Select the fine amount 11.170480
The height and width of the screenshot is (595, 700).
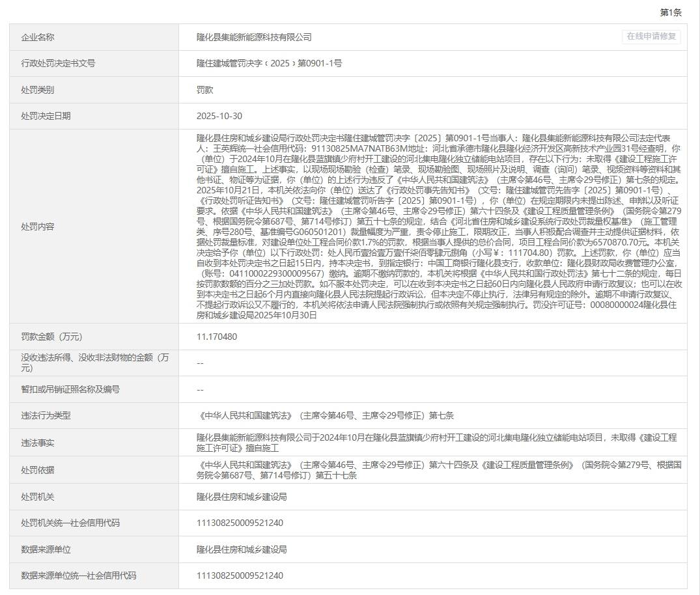217,337
